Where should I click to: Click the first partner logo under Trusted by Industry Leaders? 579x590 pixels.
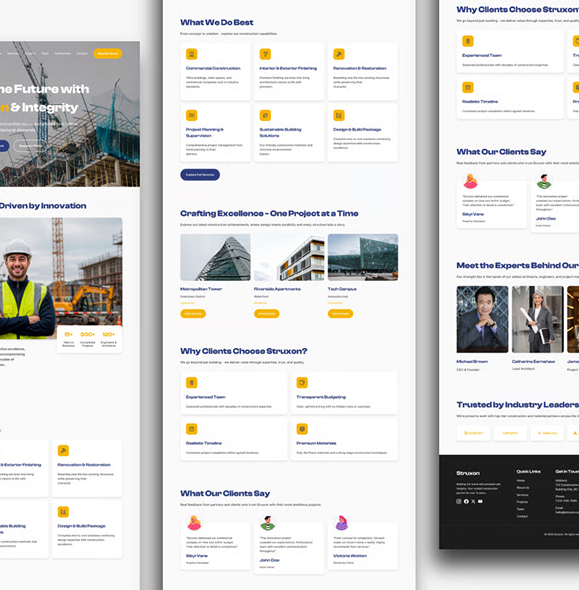[473, 433]
